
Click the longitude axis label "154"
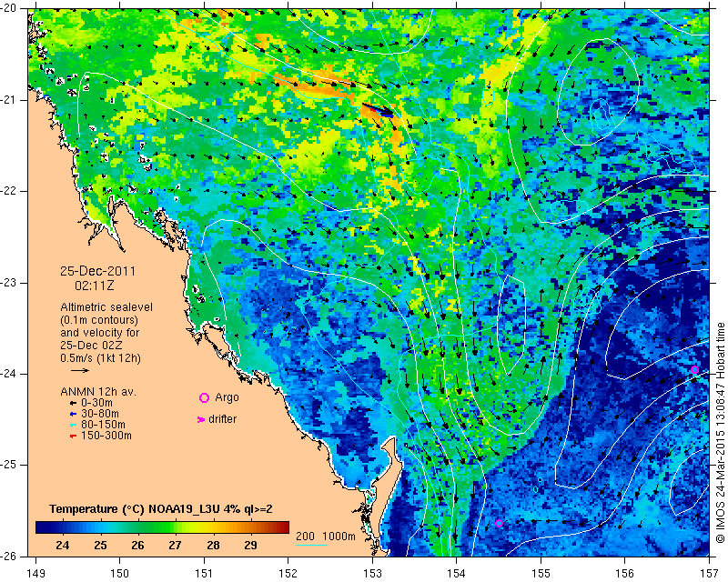457,573
